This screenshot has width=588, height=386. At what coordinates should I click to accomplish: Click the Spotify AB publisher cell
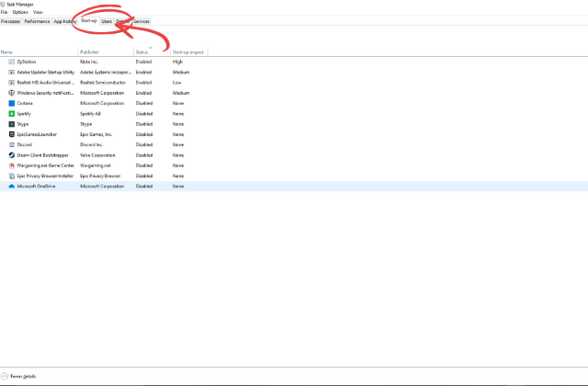(x=90, y=114)
